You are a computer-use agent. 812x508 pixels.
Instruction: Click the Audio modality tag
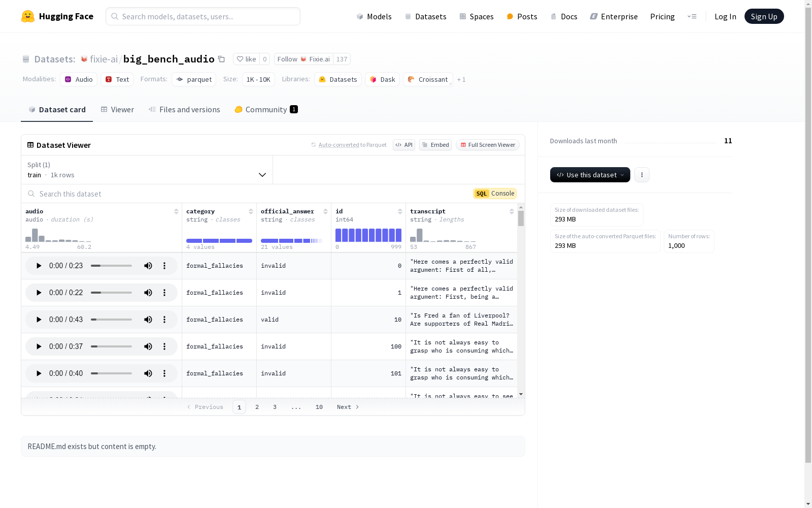click(x=79, y=79)
